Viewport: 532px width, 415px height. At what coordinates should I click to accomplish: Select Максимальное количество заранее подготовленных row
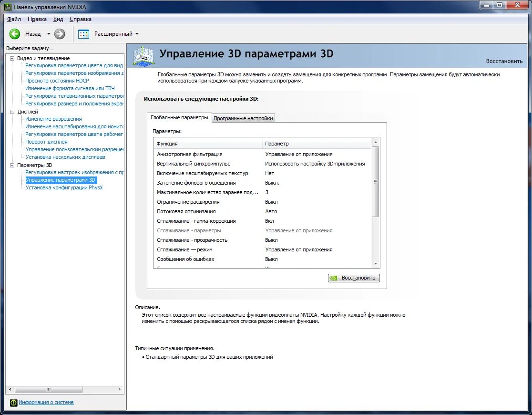coord(263,192)
